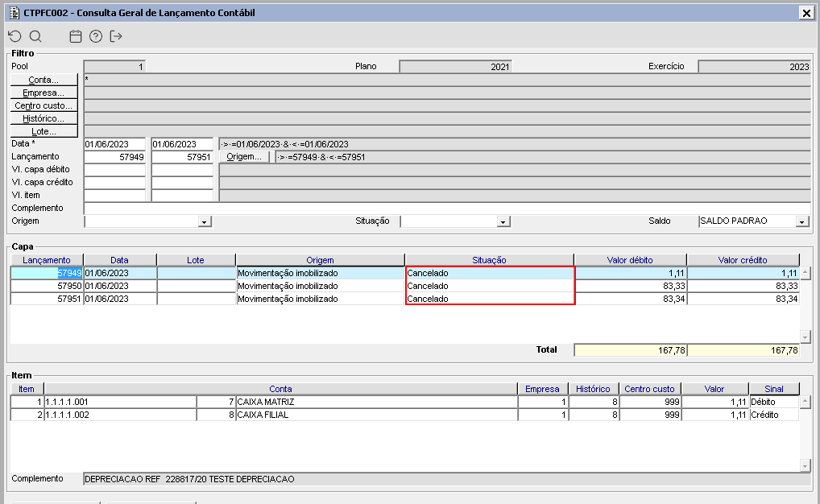Click the first Vl. item field
The height and width of the screenshot is (504, 820).
pos(114,195)
